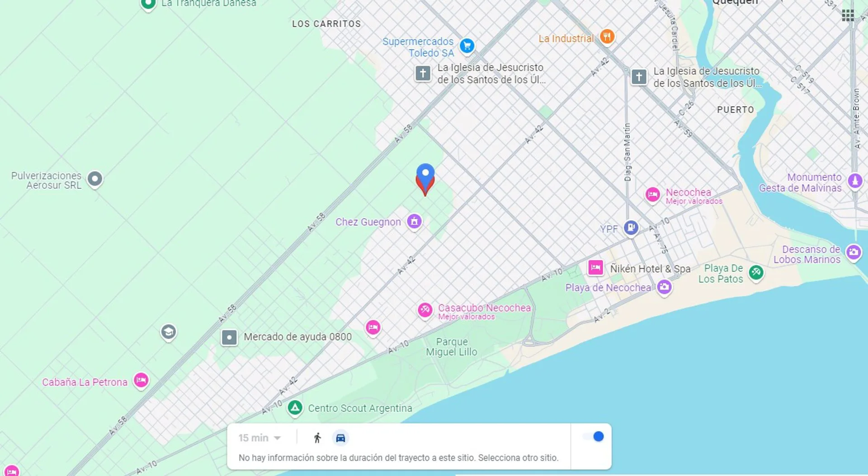Select the church pin beside the PUERTO label
This screenshot has width=868, height=476.
click(x=638, y=77)
